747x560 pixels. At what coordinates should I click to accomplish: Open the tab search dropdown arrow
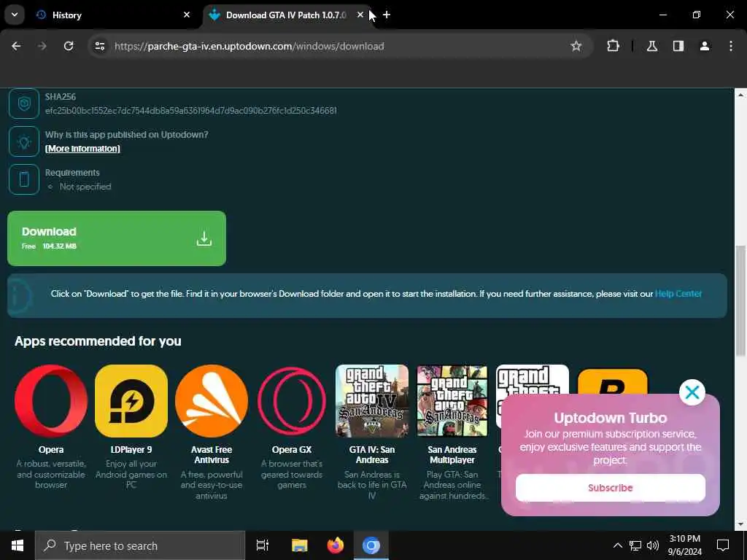(15, 15)
